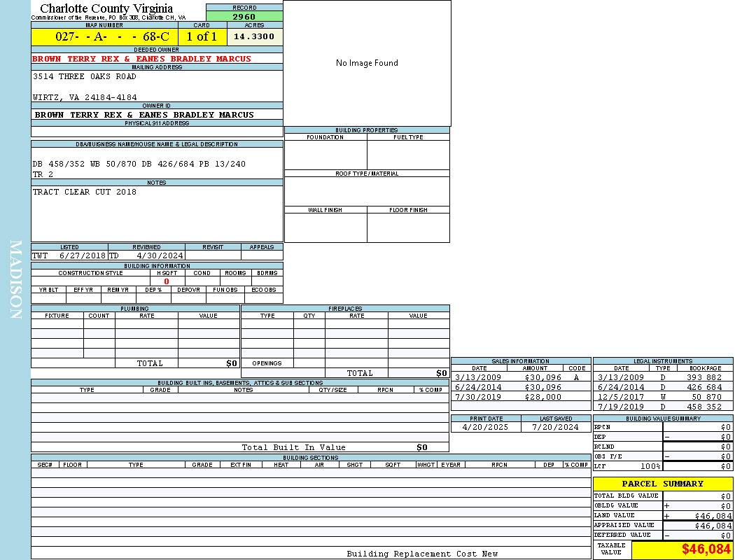Click the No Image Found placeholder
Image resolution: width=735 pixels, height=560 pixels.
pyautogui.click(x=367, y=63)
